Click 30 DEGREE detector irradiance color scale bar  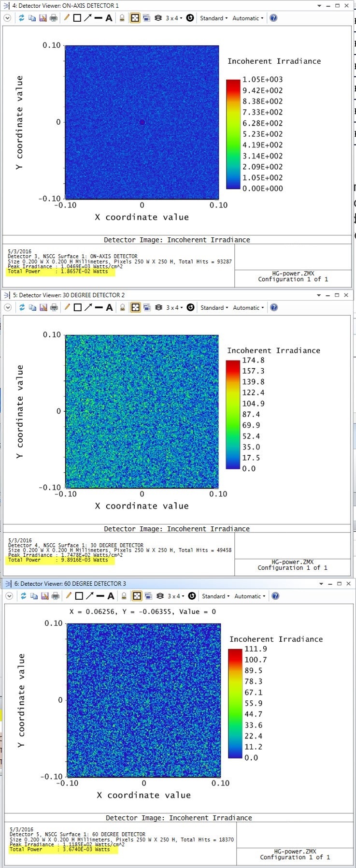click(x=233, y=414)
